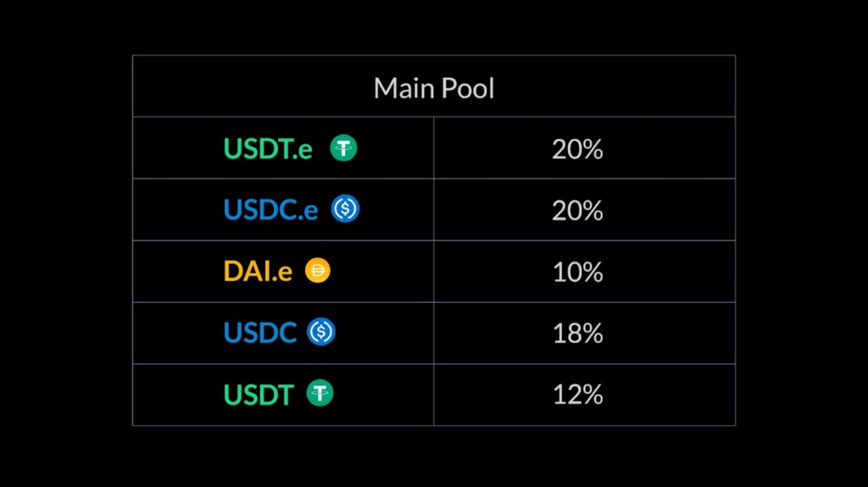
Task: Click the word Pool in the header
Action: pos(467,88)
